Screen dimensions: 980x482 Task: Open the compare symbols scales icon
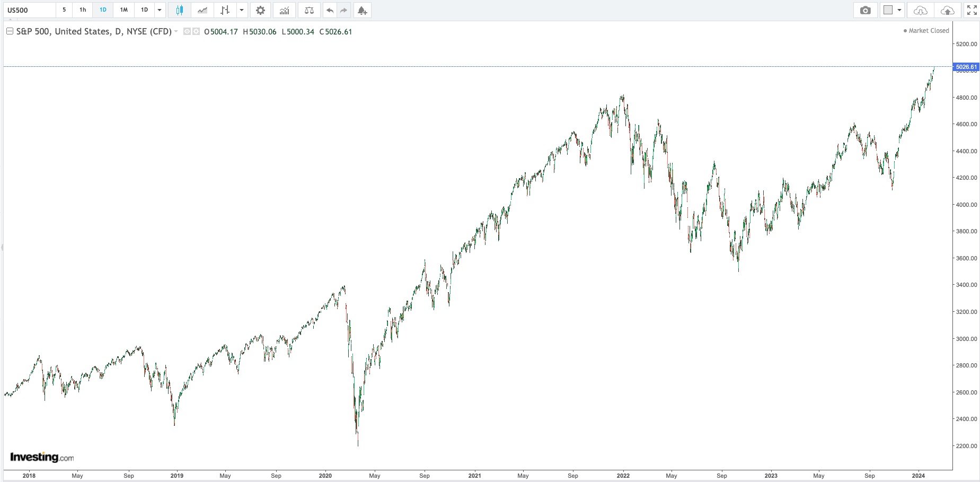click(x=310, y=10)
